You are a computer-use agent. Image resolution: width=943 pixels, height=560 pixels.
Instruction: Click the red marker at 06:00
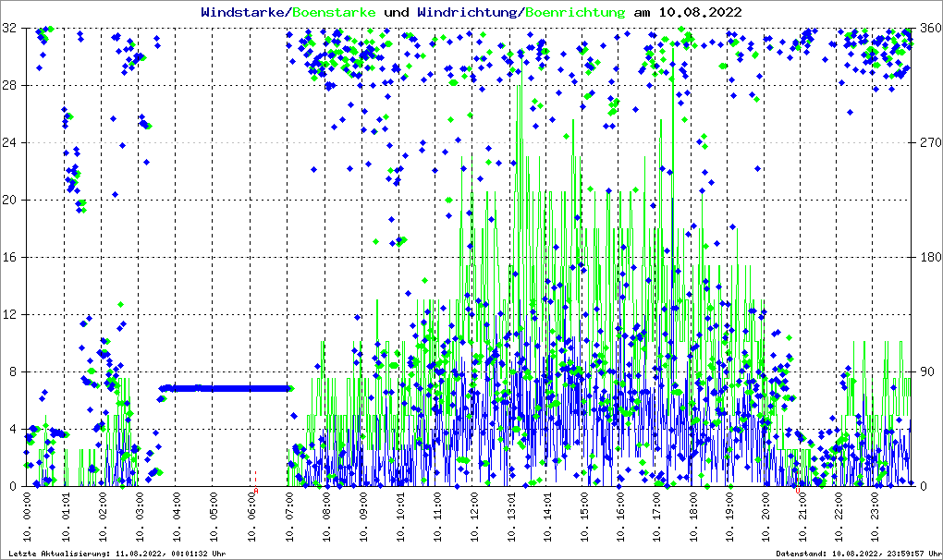pos(255,477)
